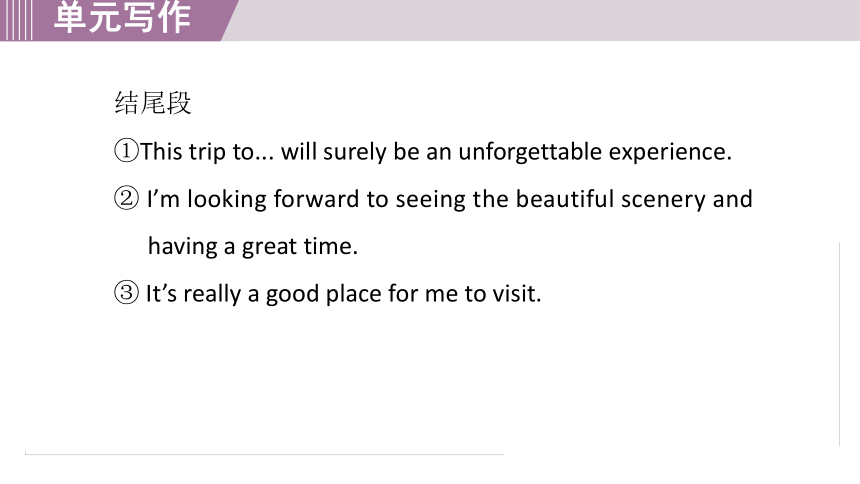
Task: Click the thin horizontal line at the bottom
Action: click(264, 454)
